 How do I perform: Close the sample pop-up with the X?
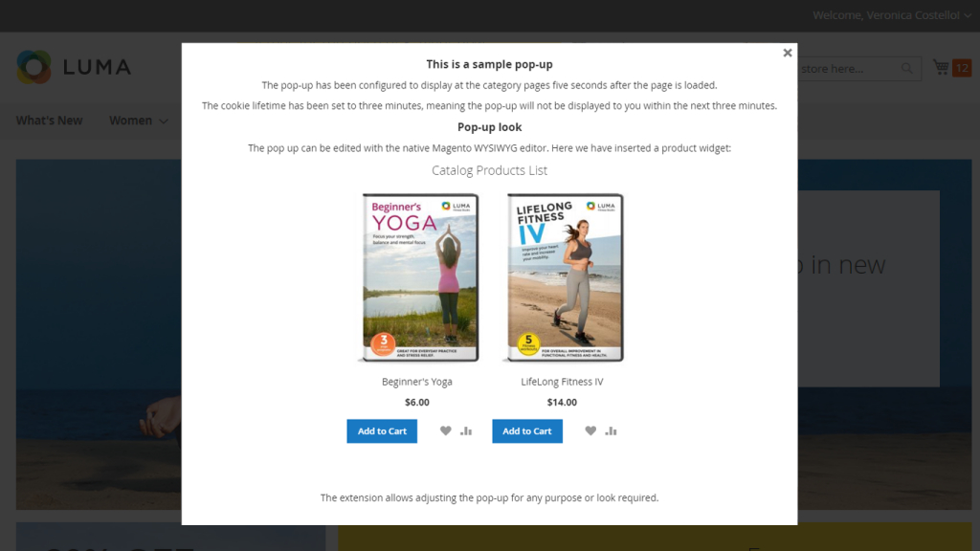click(x=788, y=54)
